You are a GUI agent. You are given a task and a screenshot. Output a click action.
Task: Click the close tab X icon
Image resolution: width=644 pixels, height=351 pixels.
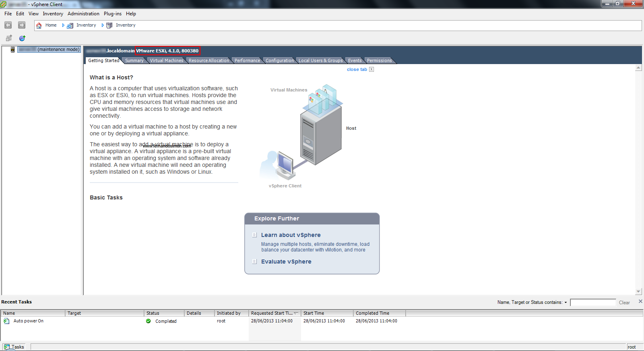372,69
